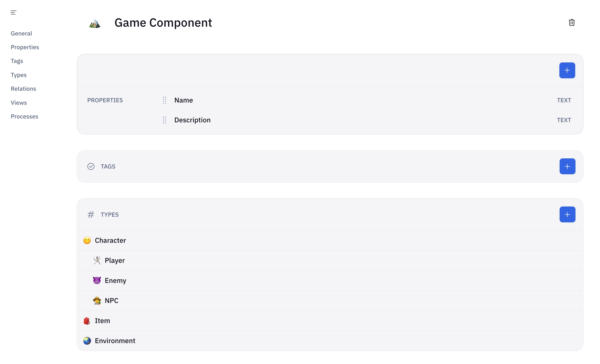Add a new tag with plus button
Viewport: 600px width, 364px height.
[x=567, y=166]
